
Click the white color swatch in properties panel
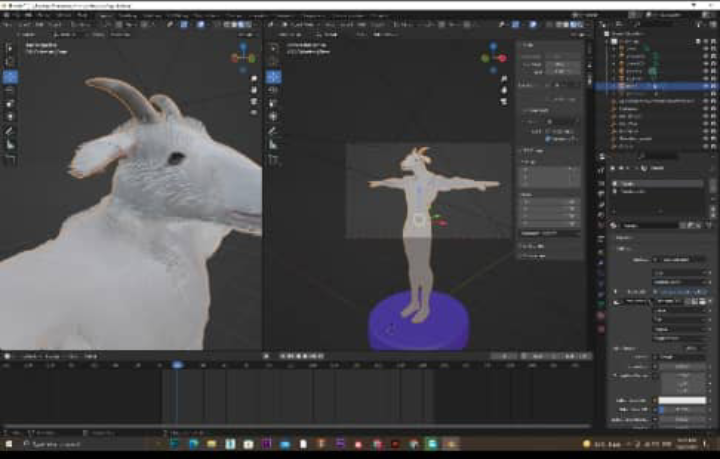pyautogui.click(x=682, y=400)
